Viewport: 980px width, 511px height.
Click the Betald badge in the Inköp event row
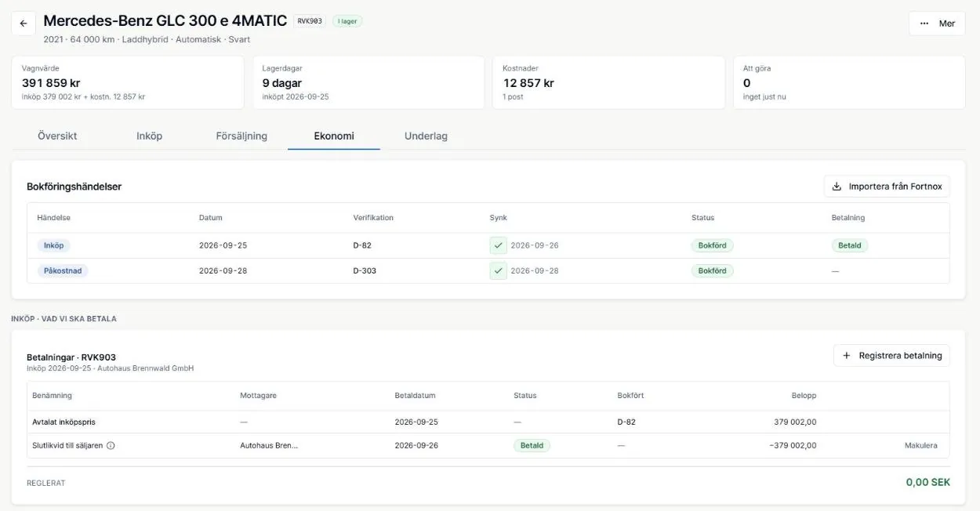click(x=850, y=245)
